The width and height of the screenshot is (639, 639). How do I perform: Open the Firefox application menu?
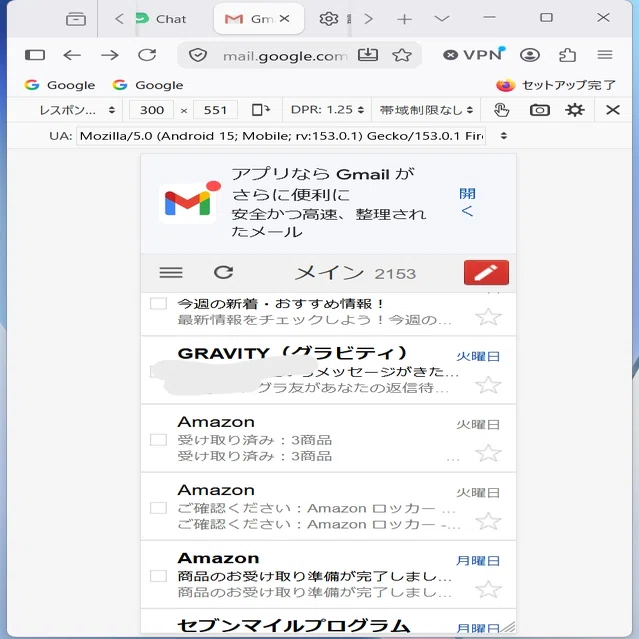(x=605, y=55)
